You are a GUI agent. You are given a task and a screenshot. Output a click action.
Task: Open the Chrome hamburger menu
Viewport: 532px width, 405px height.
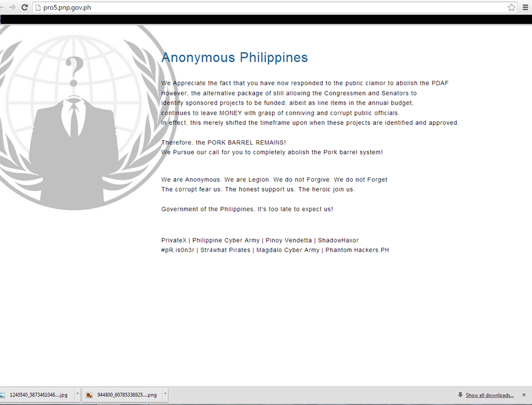tap(525, 7)
